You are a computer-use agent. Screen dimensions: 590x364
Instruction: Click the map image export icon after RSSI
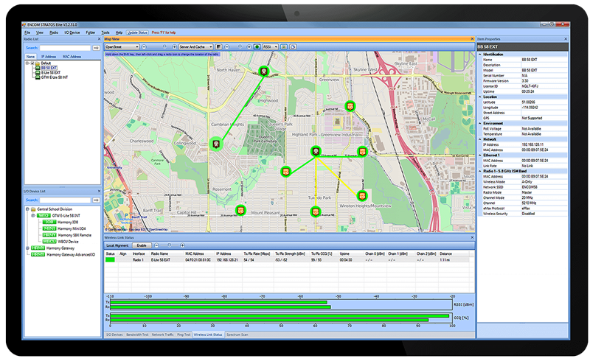coord(284,47)
